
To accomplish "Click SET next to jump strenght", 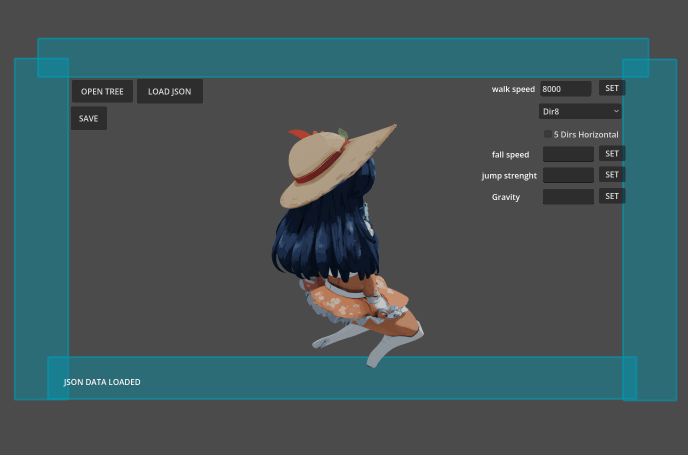I will point(612,175).
